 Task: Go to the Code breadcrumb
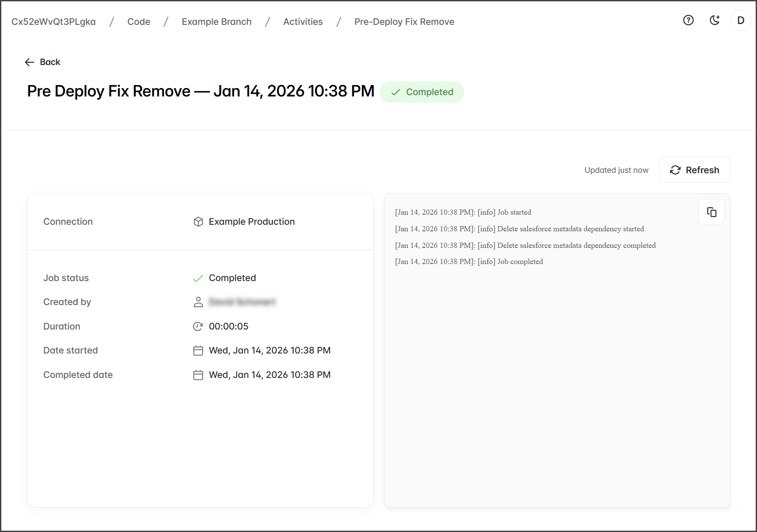click(139, 22)
